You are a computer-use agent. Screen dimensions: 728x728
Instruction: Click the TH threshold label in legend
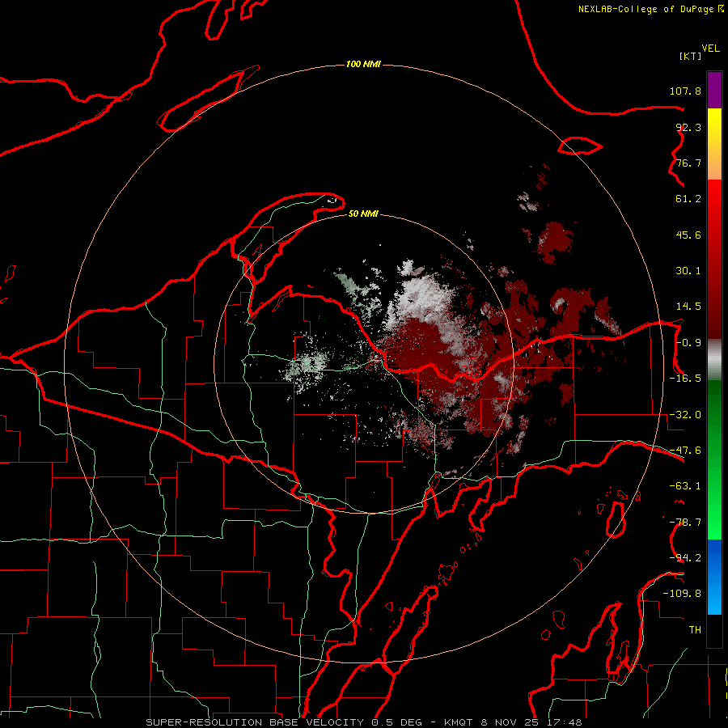pos(695,630)
